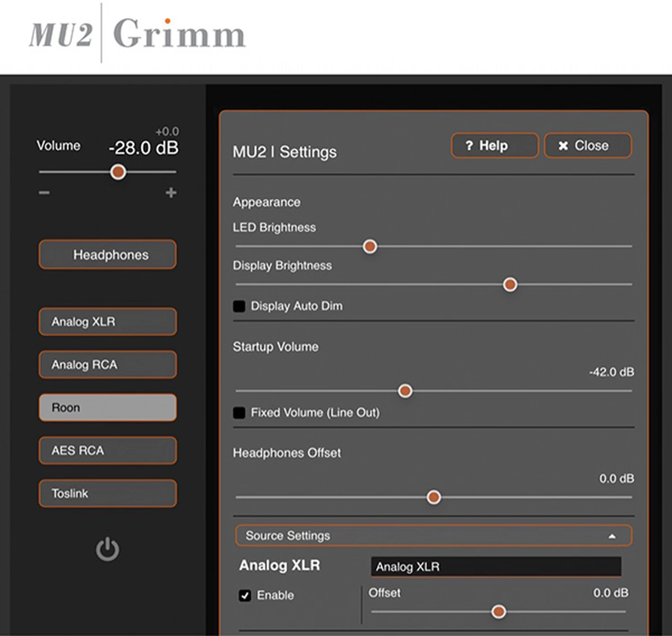The height and width of the screenshot is (636, 672).
Task: Collapse the Source Settings section
Action: (x=433, y=536)
